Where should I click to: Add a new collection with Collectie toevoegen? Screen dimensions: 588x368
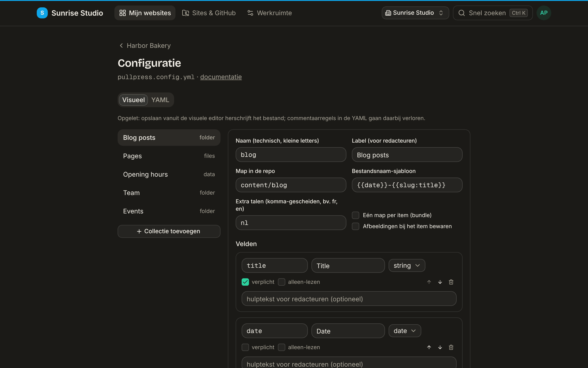[x=169, y=231]
